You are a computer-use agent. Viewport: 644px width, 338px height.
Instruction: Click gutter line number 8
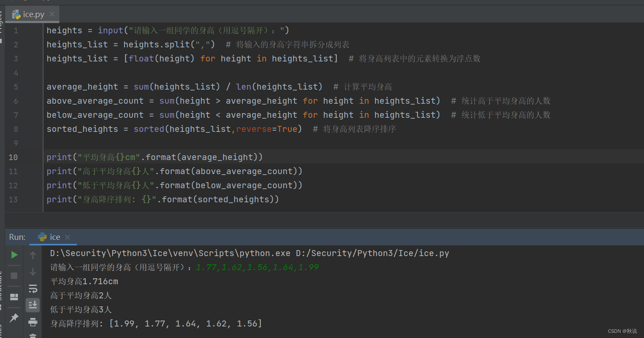[x=16, y=129]
